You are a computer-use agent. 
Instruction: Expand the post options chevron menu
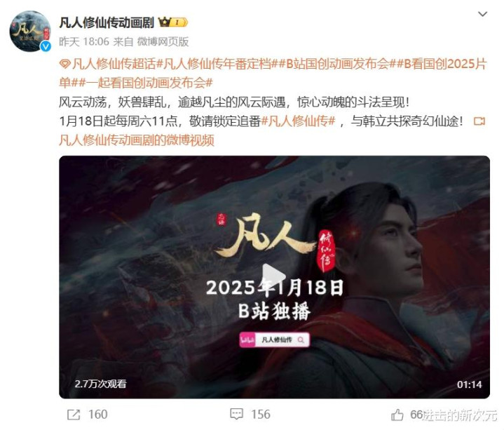(482, 14)
